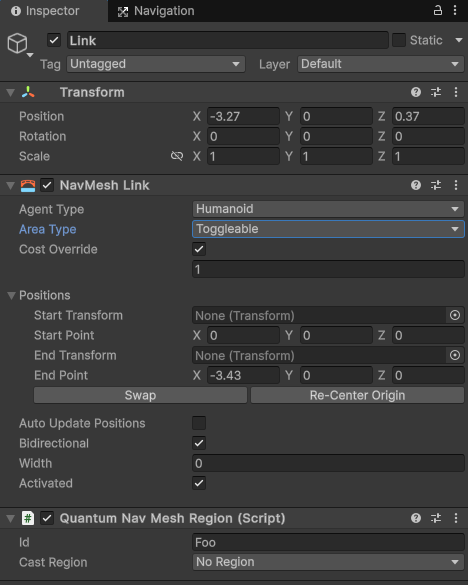
Task: Click the Position X field
Action: [243, 116]
